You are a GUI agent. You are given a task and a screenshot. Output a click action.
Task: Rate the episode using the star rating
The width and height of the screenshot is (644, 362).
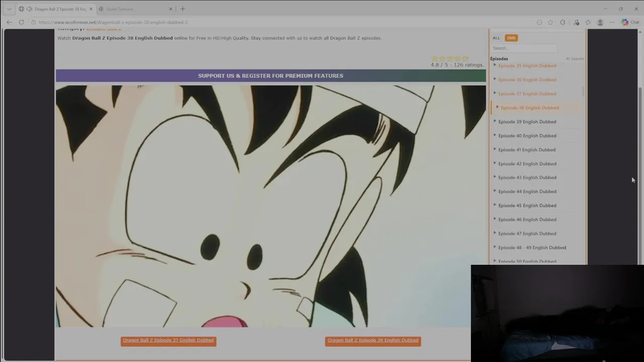450,58
